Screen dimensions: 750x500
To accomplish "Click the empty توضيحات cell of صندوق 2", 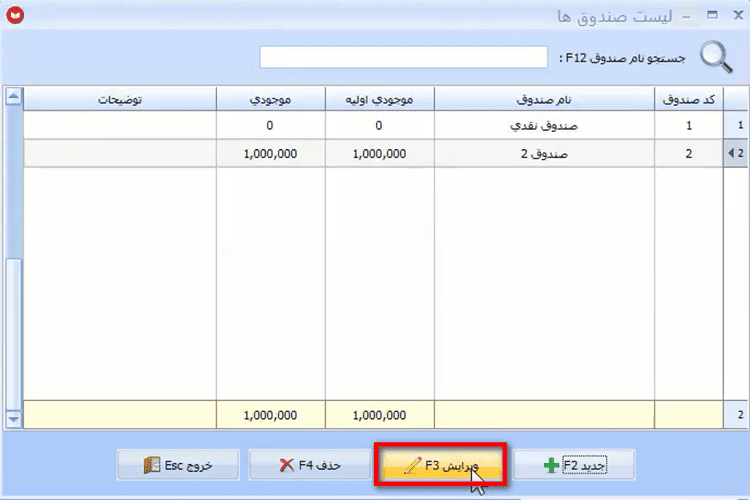I will (x=120, y=154).
